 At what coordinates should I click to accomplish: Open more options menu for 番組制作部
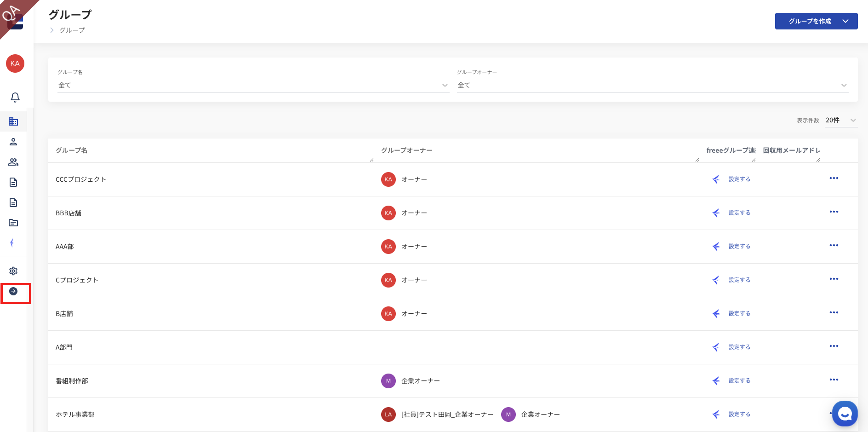click(834, 380)
